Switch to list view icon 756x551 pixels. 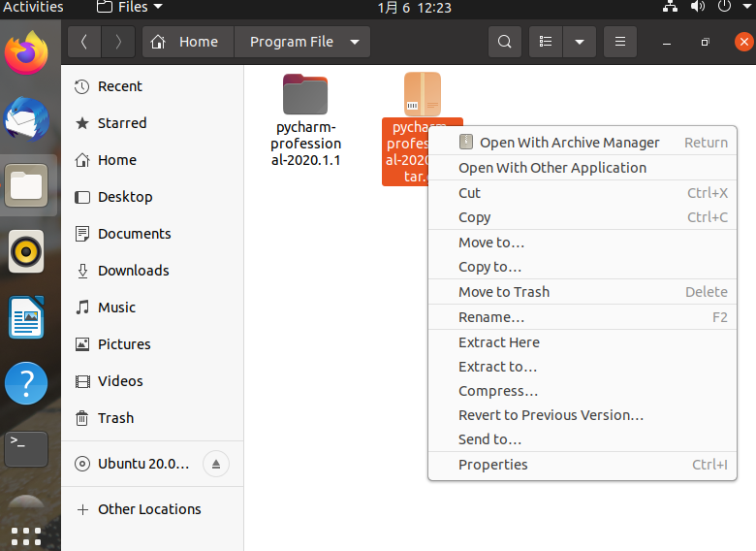[546, 42]
